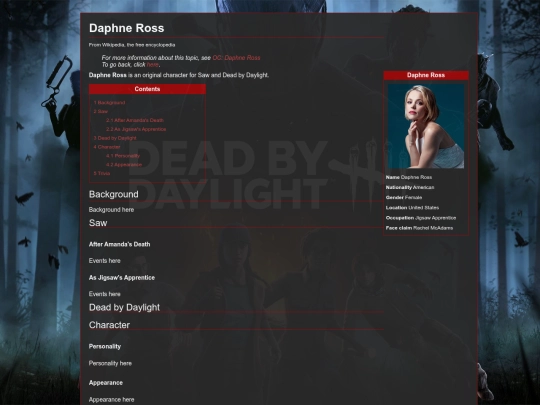Image resolution: width=540 pixels, height=405 pixels.
Task: Jump to '4 Character' contents entry
Action: (x=107, y=147)
